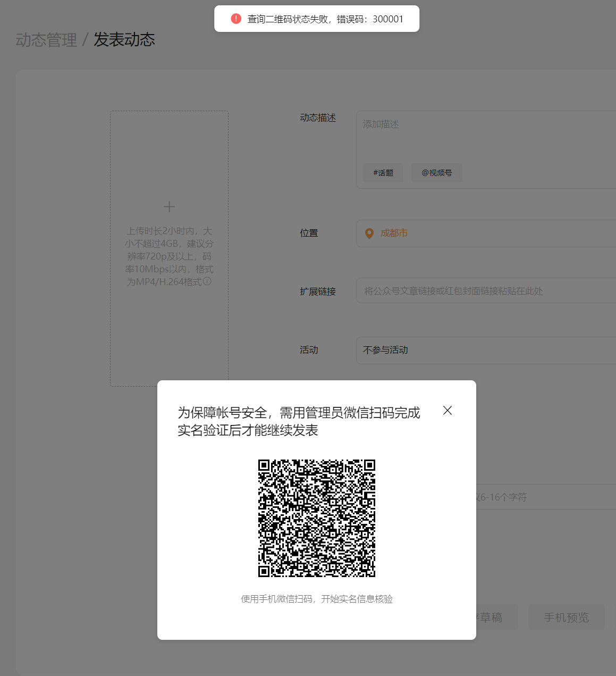The width and height of the screenshot is (616, 676).
Task: Click the 查询二维码状态失败 error message
Action: [x=325, y=19]
